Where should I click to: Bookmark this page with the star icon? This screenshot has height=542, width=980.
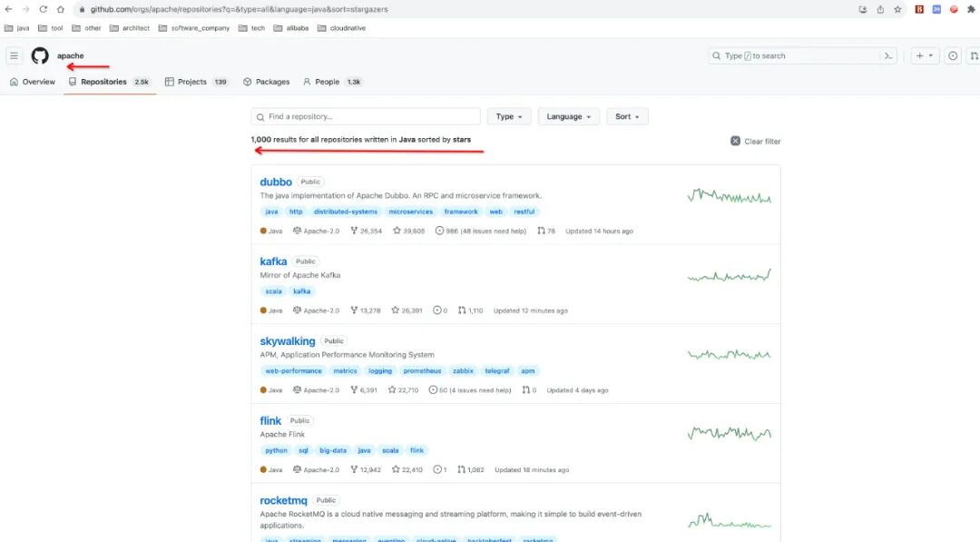coord(897,9)
